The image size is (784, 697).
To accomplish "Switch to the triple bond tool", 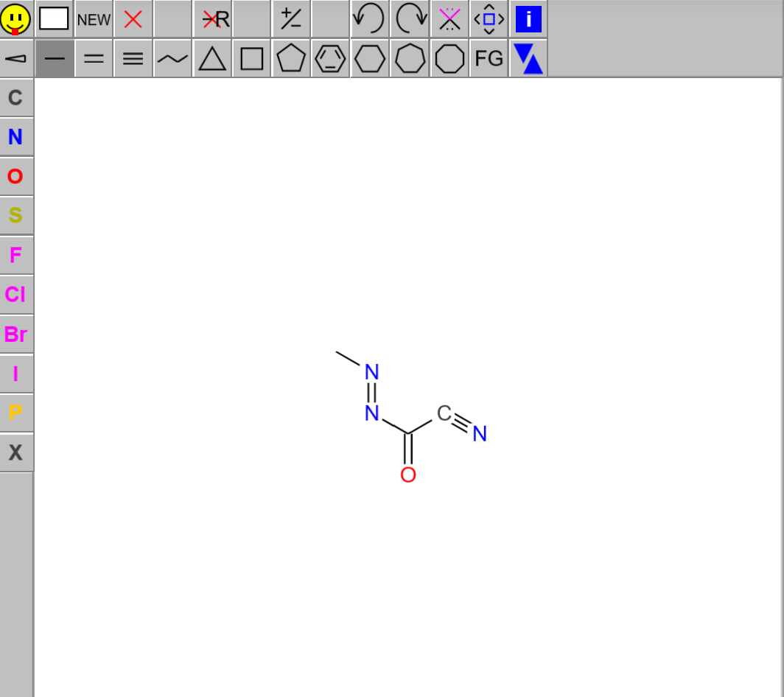I will 133,59.
